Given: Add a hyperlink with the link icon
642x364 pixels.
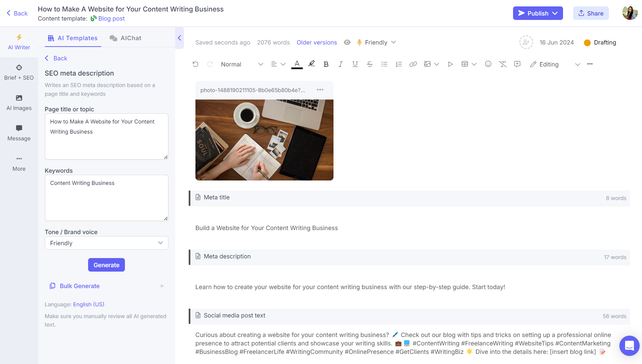Looking at the screenshot, I should pyautogui.click(x=413, y=64).
